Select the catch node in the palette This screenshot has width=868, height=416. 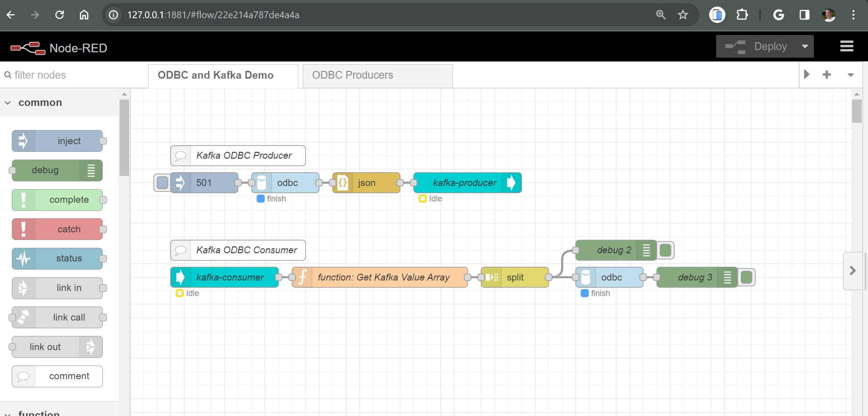pyautogui.click(x=57, y=229)
